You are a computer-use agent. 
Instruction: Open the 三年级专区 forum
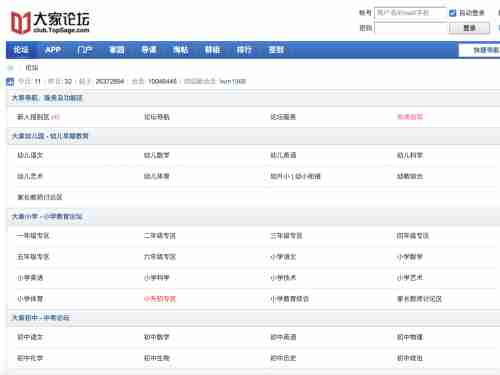click(286, 236)
